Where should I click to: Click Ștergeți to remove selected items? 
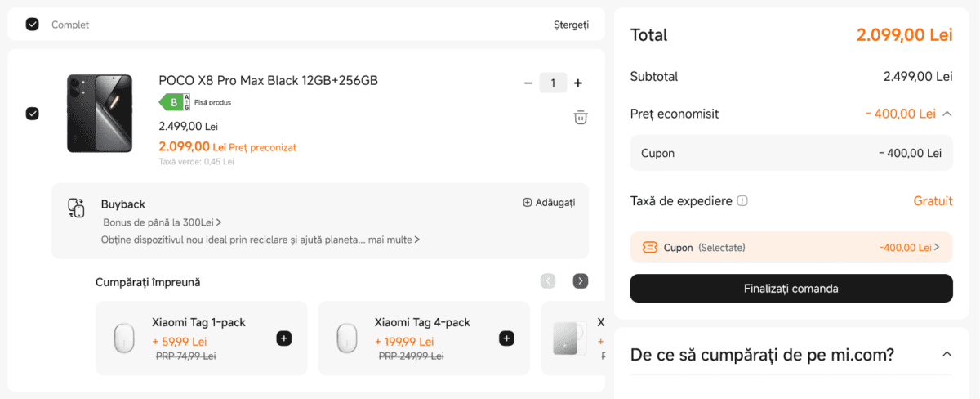(570, 25)
